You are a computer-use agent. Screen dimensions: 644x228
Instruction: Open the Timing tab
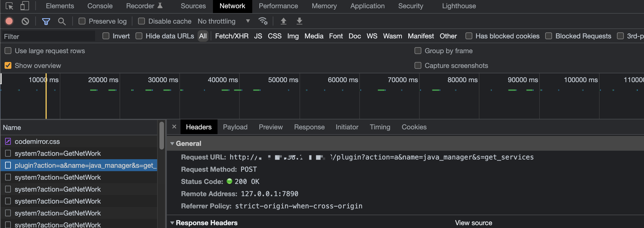380,127
